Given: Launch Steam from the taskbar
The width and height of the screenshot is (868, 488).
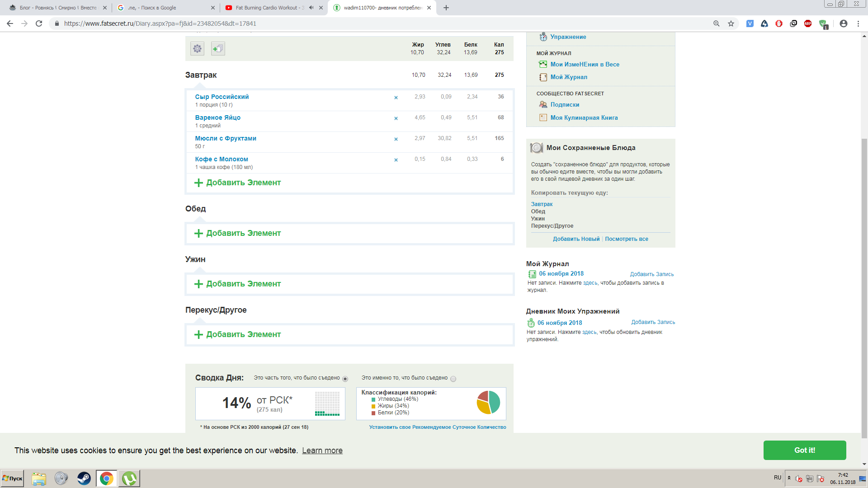Looking at the screenshot, I should coord(84,478).
